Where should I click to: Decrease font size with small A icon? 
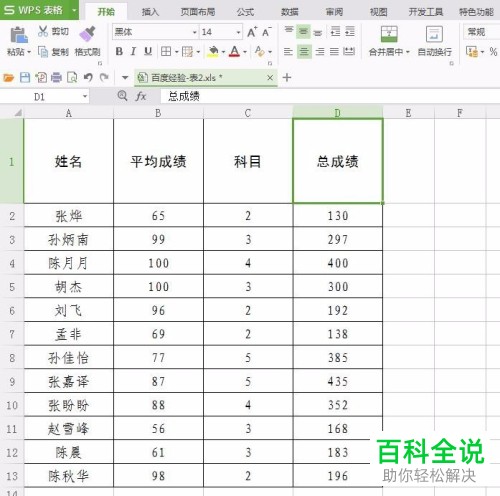267,32
